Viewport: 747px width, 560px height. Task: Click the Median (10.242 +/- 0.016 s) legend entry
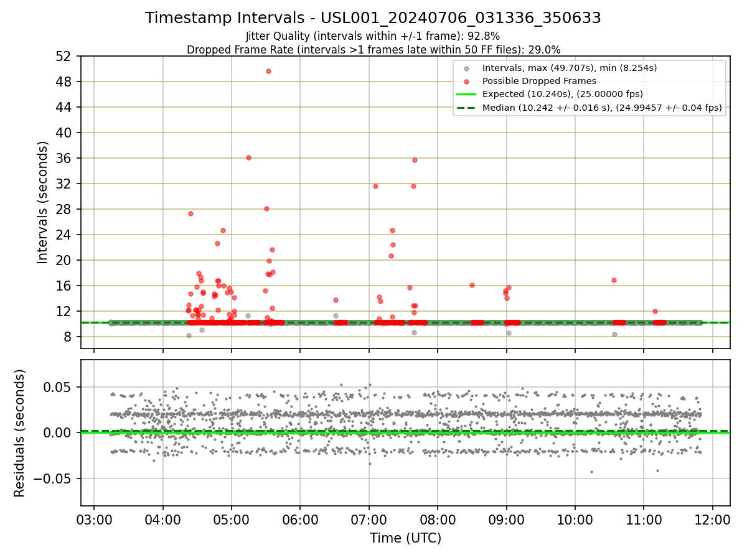602,108
